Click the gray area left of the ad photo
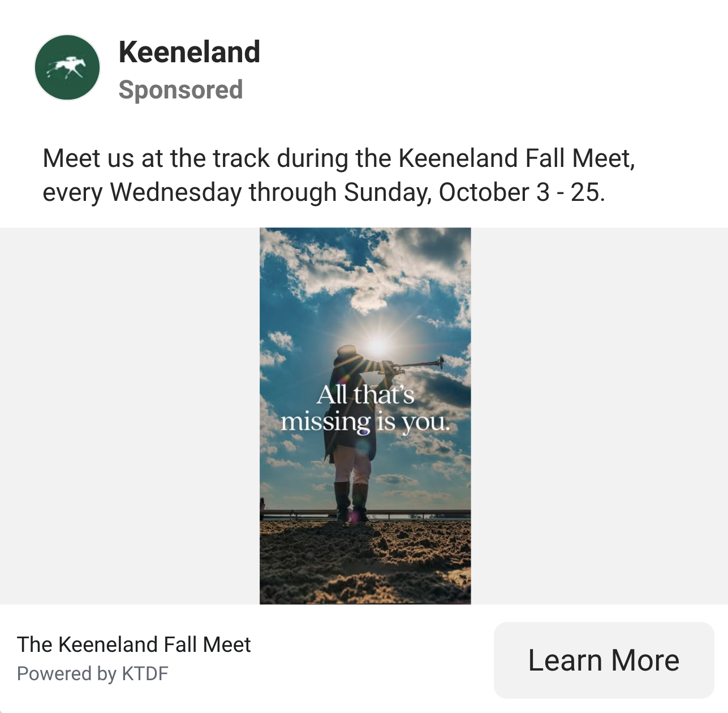728x713 pixels. point(130,416)
